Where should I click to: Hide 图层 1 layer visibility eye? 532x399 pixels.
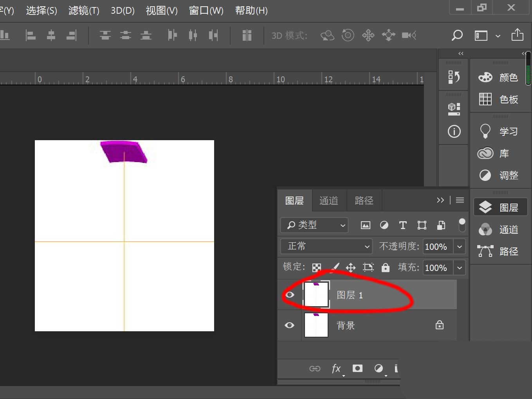tap(290, 294)
